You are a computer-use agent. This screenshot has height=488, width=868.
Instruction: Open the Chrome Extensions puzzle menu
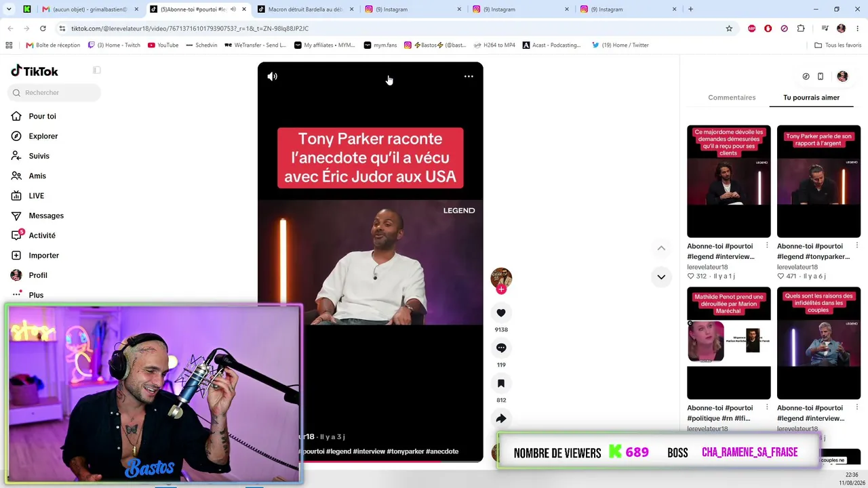(801, 28)
